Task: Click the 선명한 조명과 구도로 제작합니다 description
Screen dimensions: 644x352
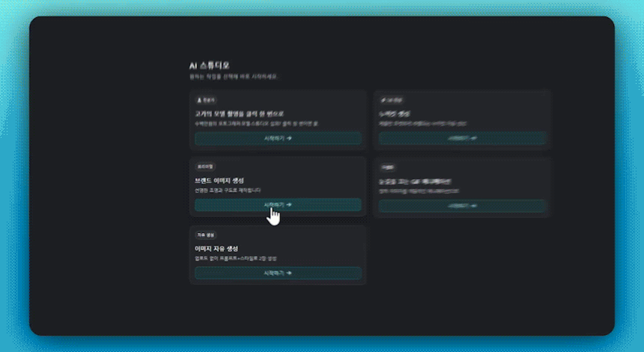Action: (226, 190)
